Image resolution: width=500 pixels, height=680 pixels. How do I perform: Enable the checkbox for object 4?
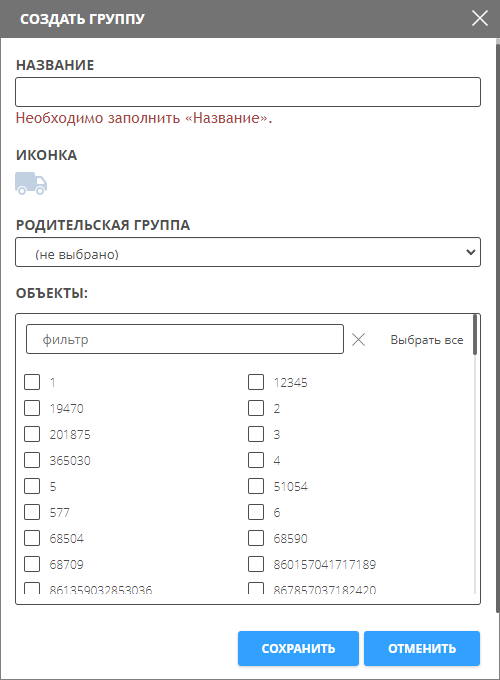click(256, 460)
